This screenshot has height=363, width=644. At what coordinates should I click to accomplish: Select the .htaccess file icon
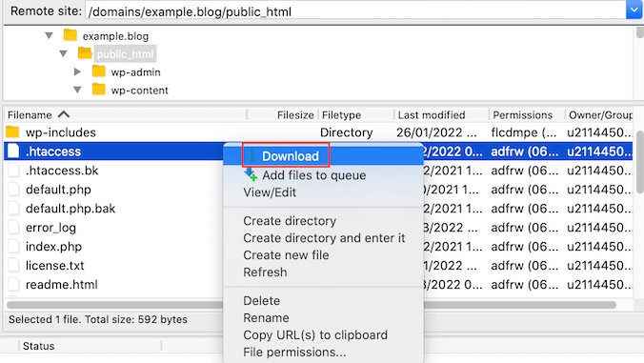click(x=13, y=151)
